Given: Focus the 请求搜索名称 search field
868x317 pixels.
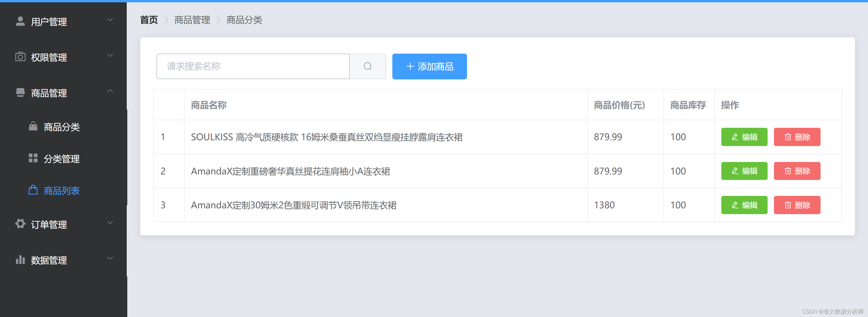Looking at the screenshot, I should pyautogui.click(x=253, y=66).
